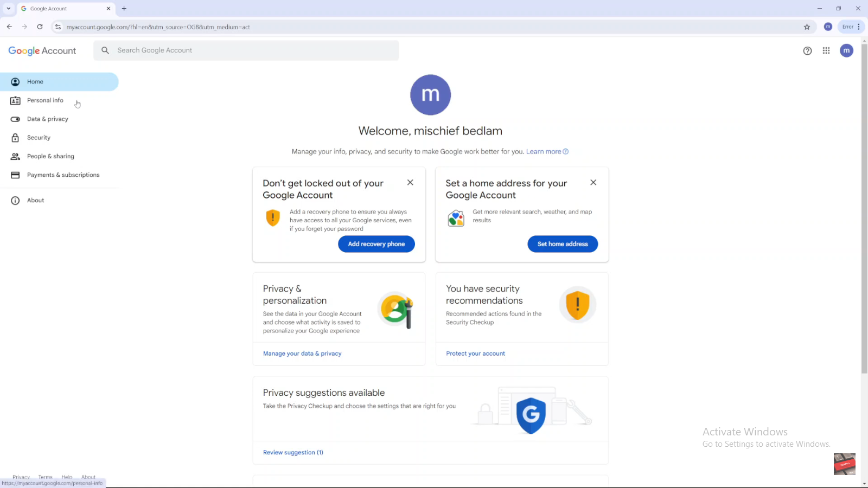Click the Privacy Checkup G shield illustration
868x488 pixels.
click(531, 416)
